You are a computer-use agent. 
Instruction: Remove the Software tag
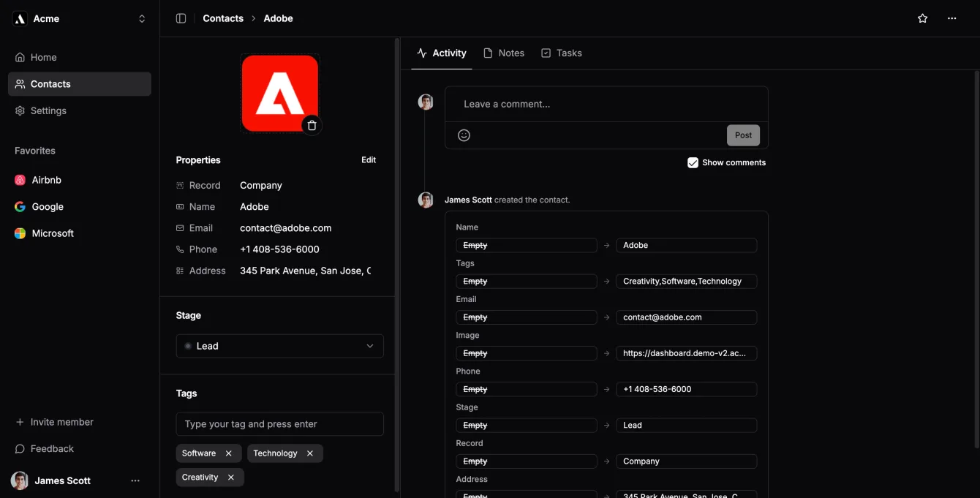click(229, 453)
